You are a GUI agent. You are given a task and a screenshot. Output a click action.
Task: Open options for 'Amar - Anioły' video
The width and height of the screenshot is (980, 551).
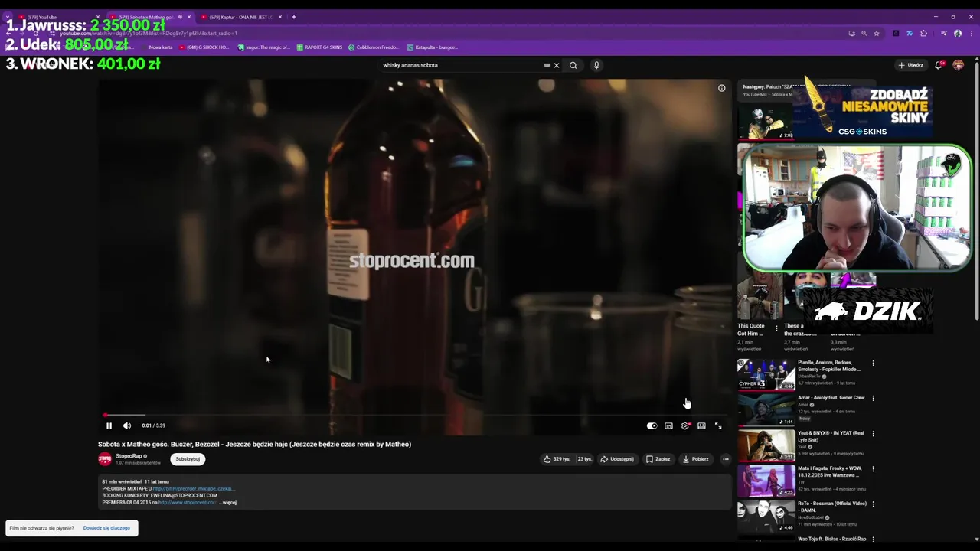click(873, 398)
